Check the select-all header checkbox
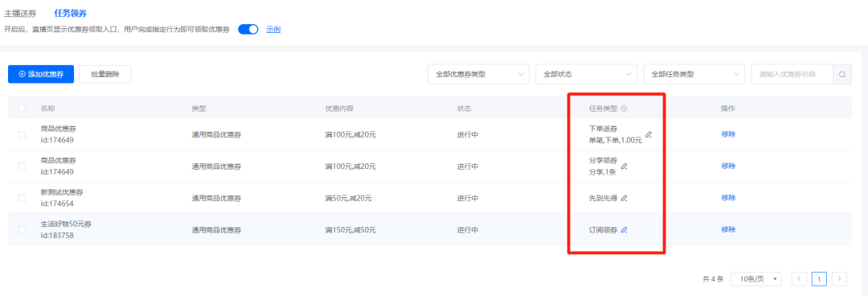The width and height of the screenshot is (868, 296). pyautogui.click(x=23, y=109)
